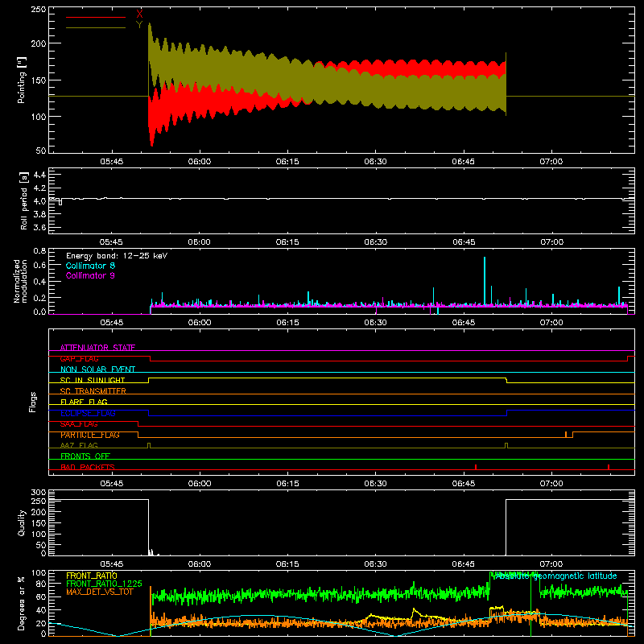Click the 06:00 label under the Pointing plot
The height and width of the screenshot is (644, 644).
[200, 162]
